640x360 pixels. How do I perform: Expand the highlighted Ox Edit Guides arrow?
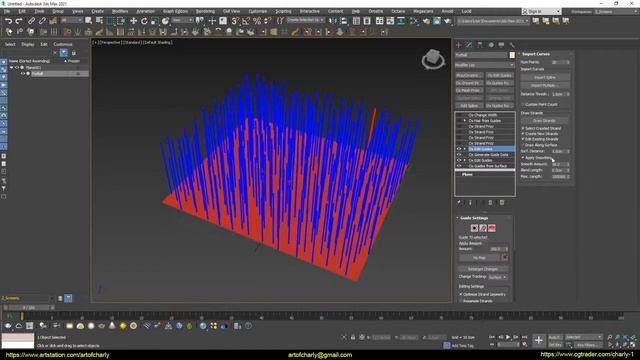coord(464,149)
